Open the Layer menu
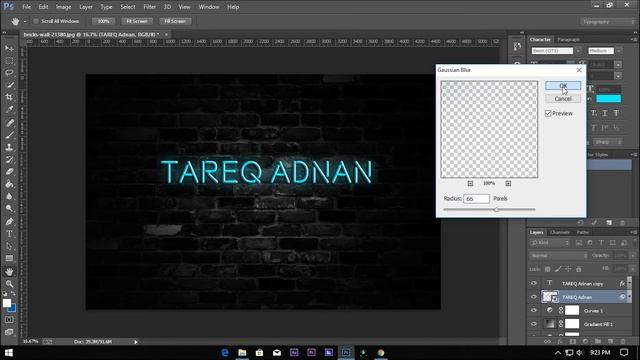The width and height of the screenshot is (640, 360). (86, 7)
